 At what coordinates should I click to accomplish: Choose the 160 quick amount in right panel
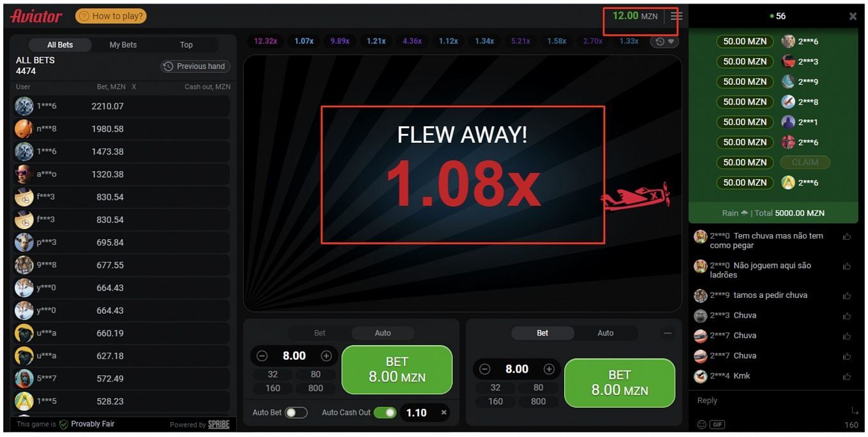[x=495, y=401]
